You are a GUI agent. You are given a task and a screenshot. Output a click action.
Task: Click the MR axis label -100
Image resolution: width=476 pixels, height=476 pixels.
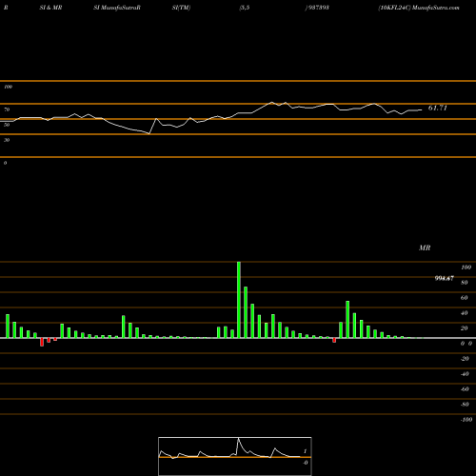pyautogui.click(x=466, y=420)
